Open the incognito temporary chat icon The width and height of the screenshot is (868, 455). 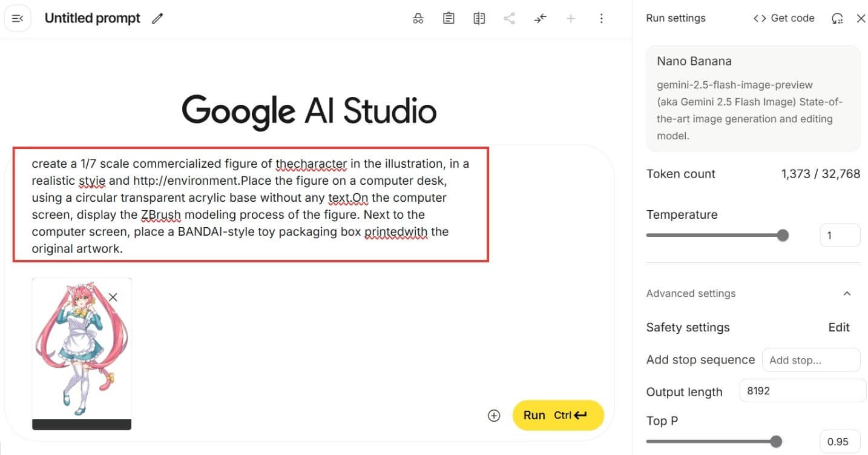point(418,19)
